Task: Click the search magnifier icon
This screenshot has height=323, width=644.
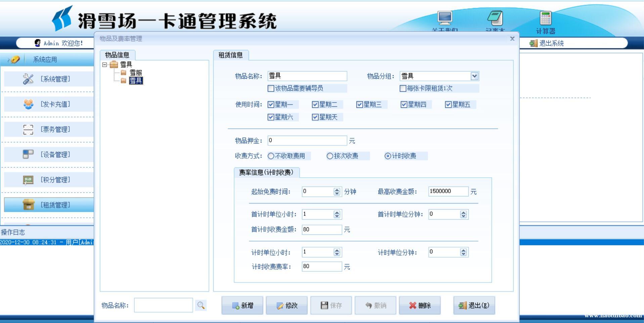Action: (201, 305)
